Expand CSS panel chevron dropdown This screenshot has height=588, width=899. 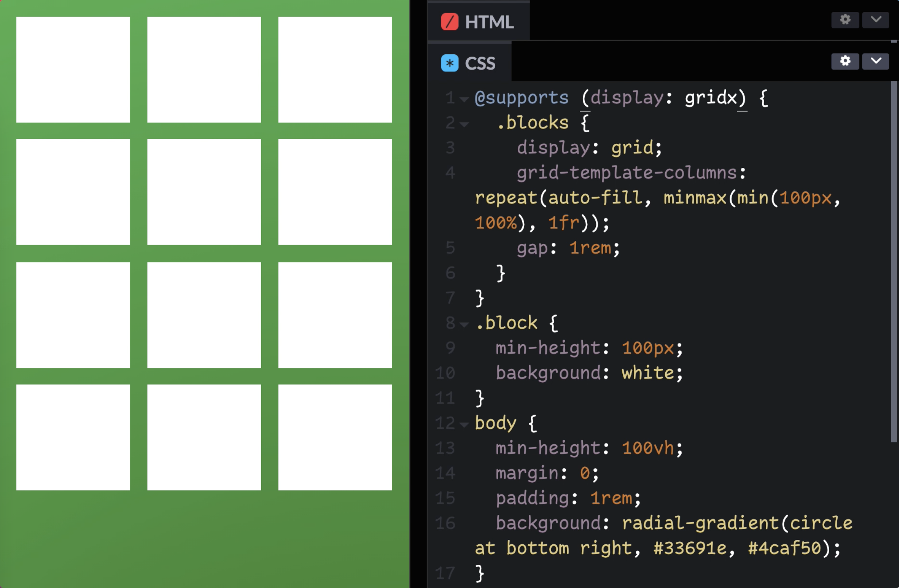point(875,61)
